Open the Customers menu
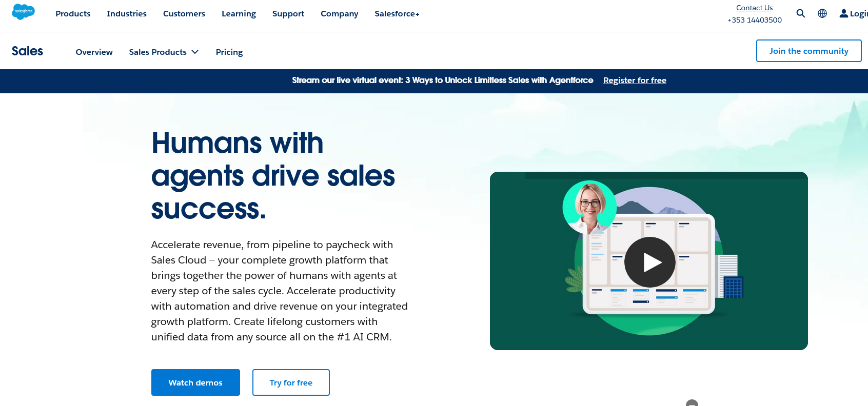868x406 pixels. pos(184,14)
